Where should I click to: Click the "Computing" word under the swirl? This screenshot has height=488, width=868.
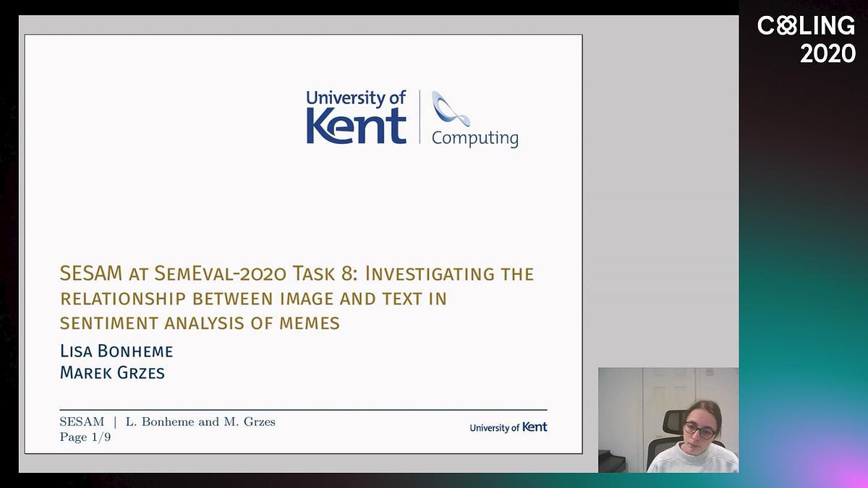click(475, 138)
